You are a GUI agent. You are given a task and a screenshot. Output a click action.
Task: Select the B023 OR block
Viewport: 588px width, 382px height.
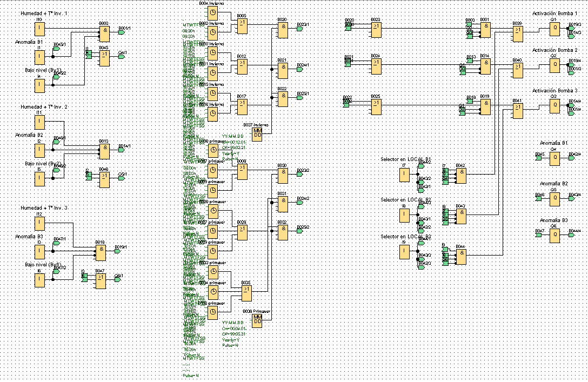tap(376, 30)
